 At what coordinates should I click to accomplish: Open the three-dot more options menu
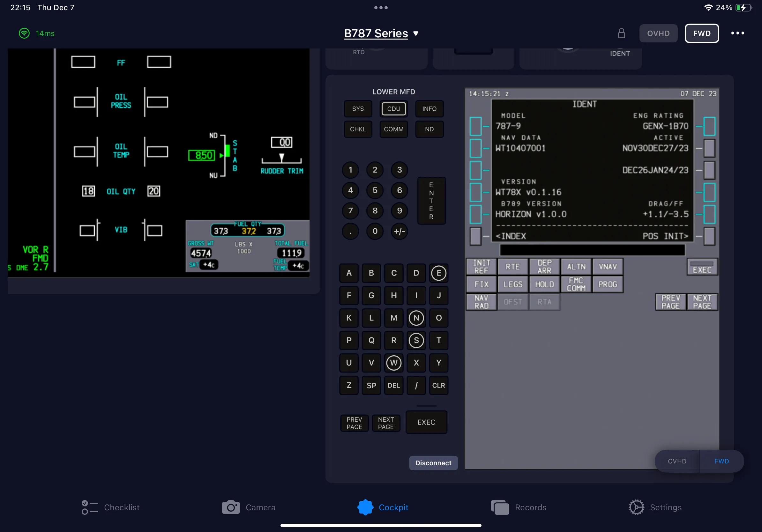[737, 33]
